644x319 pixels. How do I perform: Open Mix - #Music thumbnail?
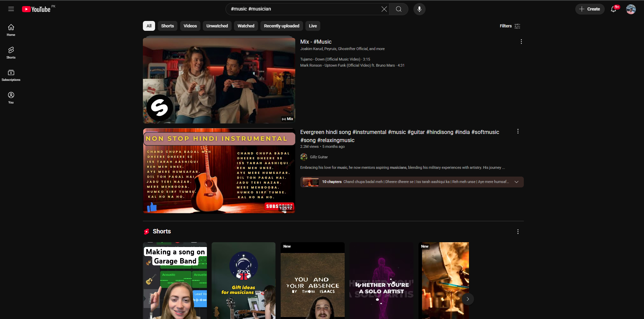coord(219,81)
